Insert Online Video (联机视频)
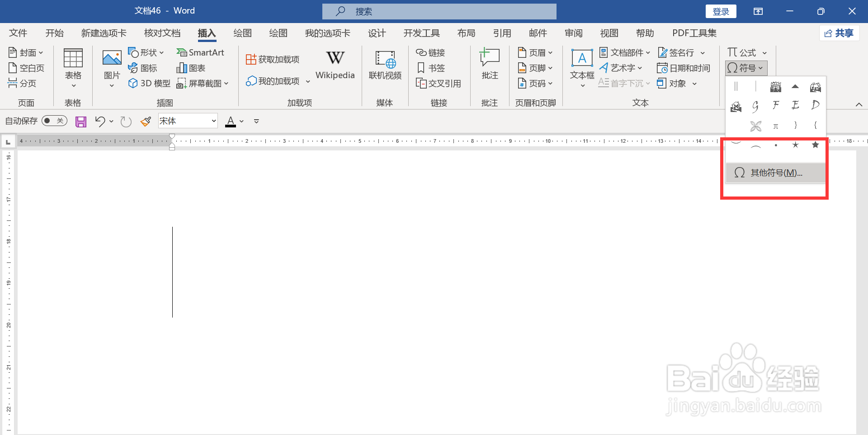Screen dimensions: 868x435 (385, 65)
